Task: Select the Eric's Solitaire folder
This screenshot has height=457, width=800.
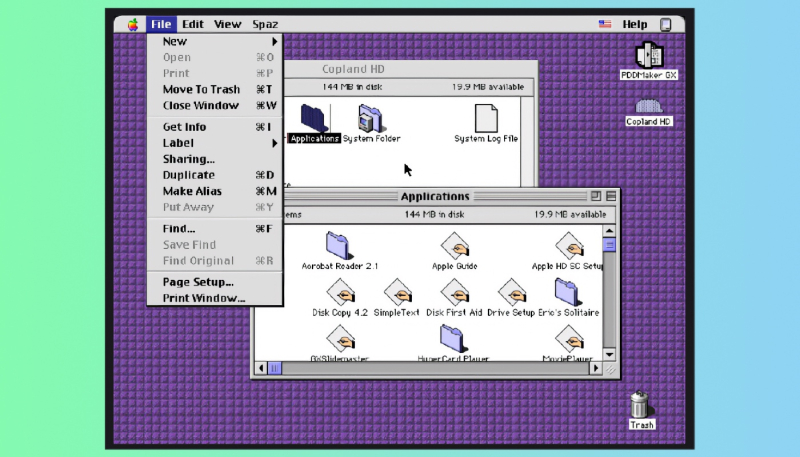Action: 567,292
